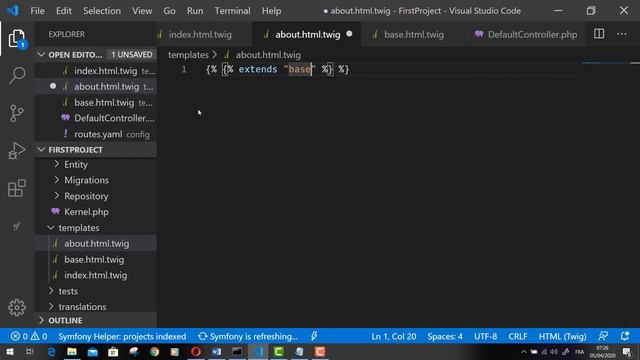Image resolution: width=640 pixels, height=360 pixels.
Task: Open Microsoft Word from taskbar
Action: pos(216,351)
